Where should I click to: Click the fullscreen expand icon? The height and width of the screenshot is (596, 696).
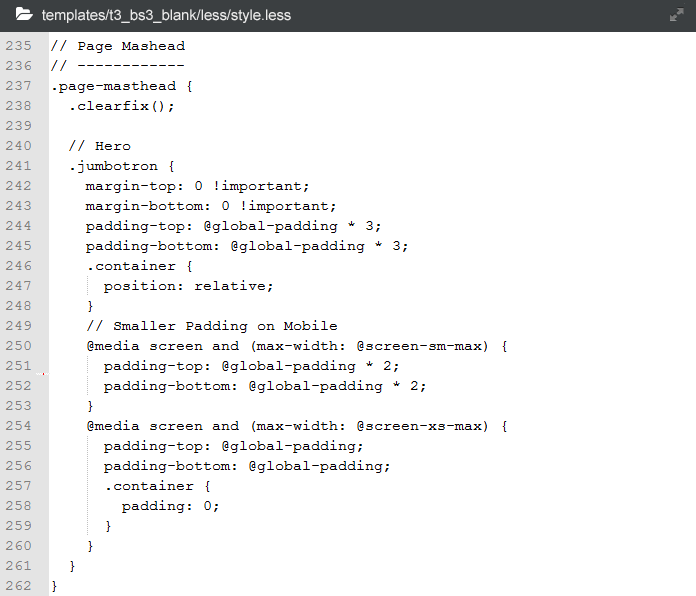pos(676,15)
